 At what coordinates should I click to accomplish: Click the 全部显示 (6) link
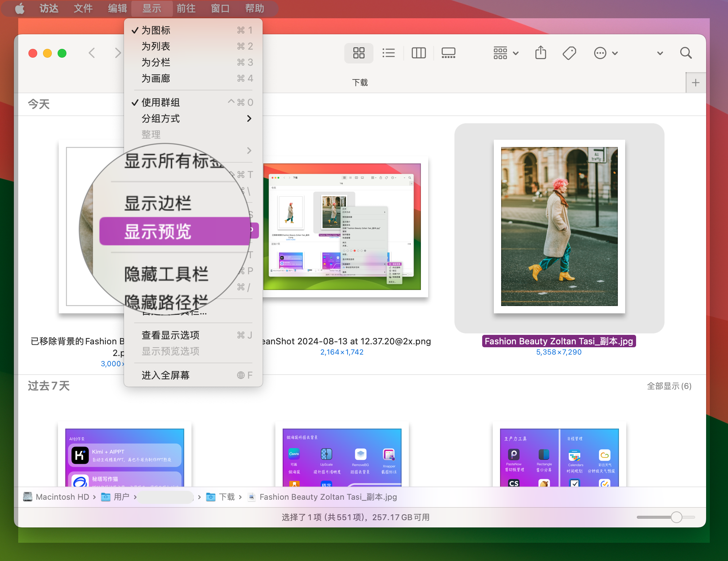[x=669, y=386]
